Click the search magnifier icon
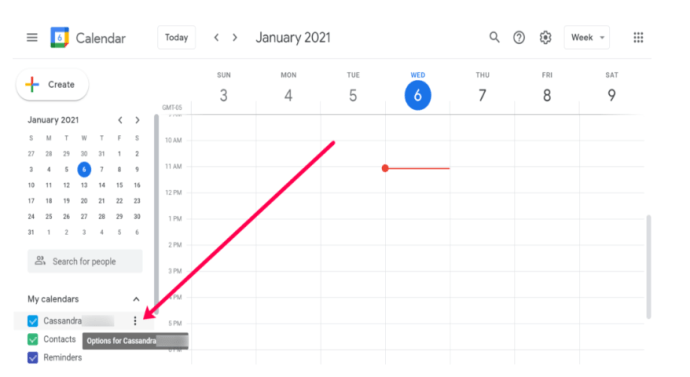The height and width of the screenshot is (377, 690). [494, 37]
